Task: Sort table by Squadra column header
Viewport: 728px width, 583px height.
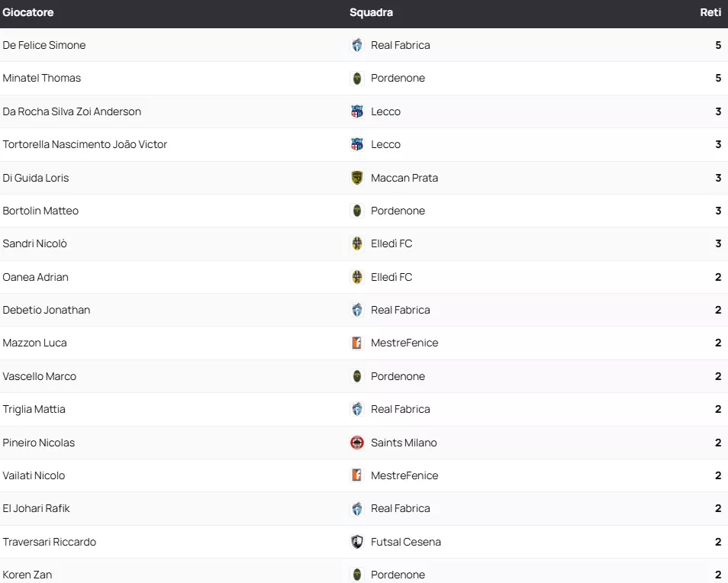Action: click(371, 12)
